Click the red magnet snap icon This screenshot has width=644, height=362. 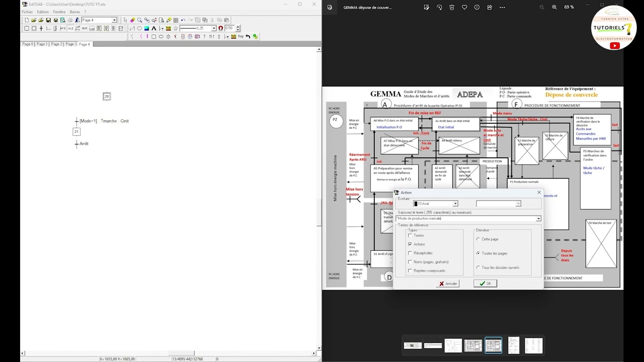pyautogui.click(x=220, y=28)
